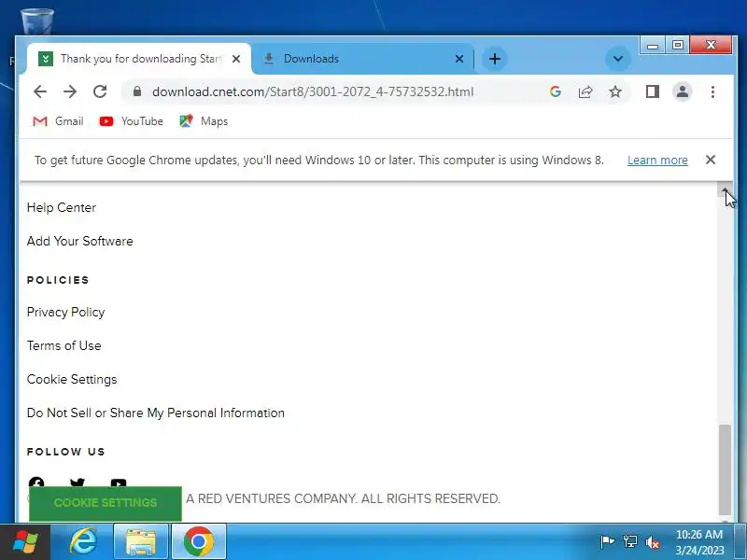Open Chrome's three-dot menu
747x560 pixels.
[712, 91]
